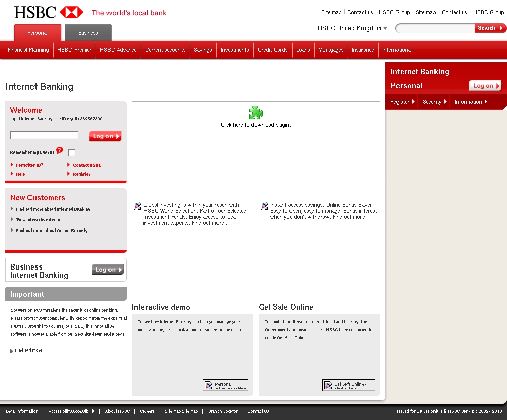Click the Accessibility footer link
507x420 pixels.
tap(72, 411)
